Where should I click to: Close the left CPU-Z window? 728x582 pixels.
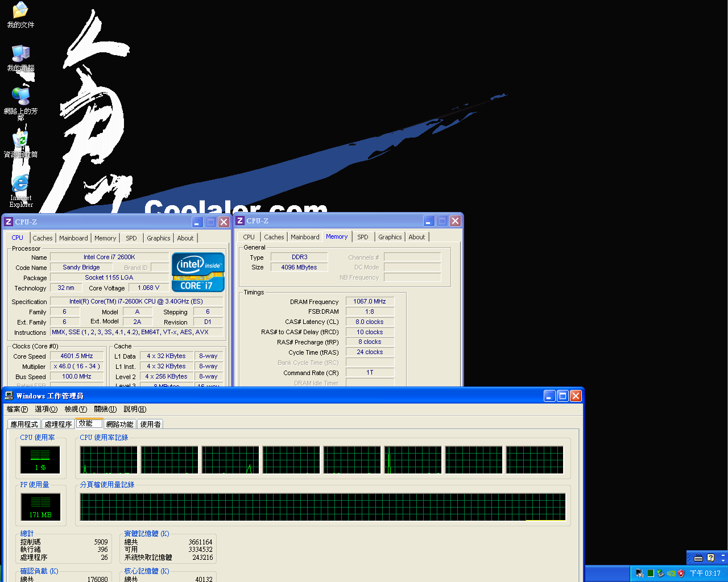[x=224, y=222]
